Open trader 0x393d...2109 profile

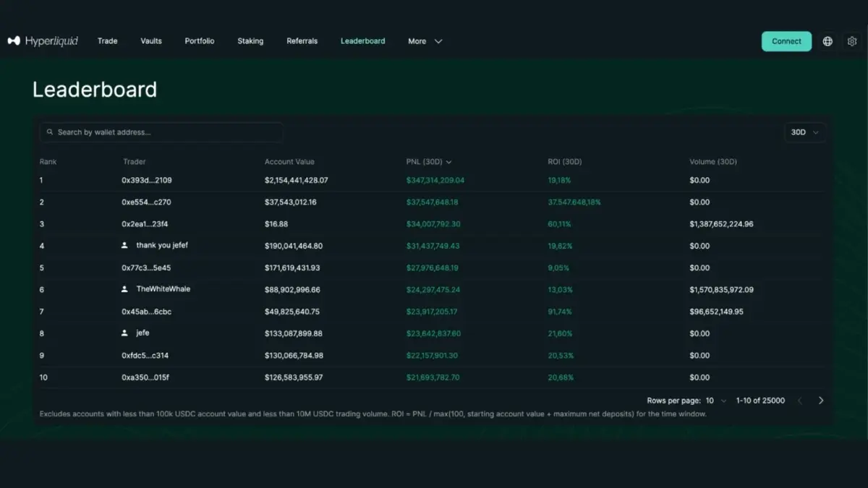(x=147, y=180)
